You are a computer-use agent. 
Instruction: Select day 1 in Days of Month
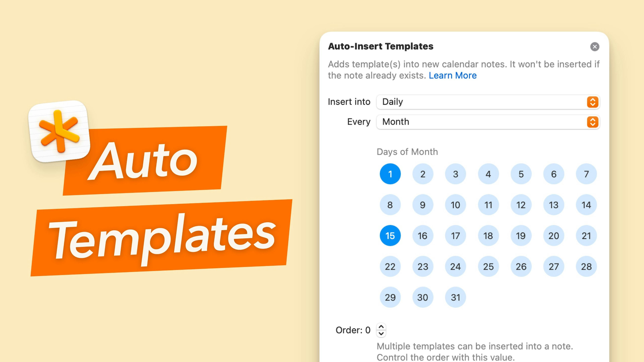390,174
